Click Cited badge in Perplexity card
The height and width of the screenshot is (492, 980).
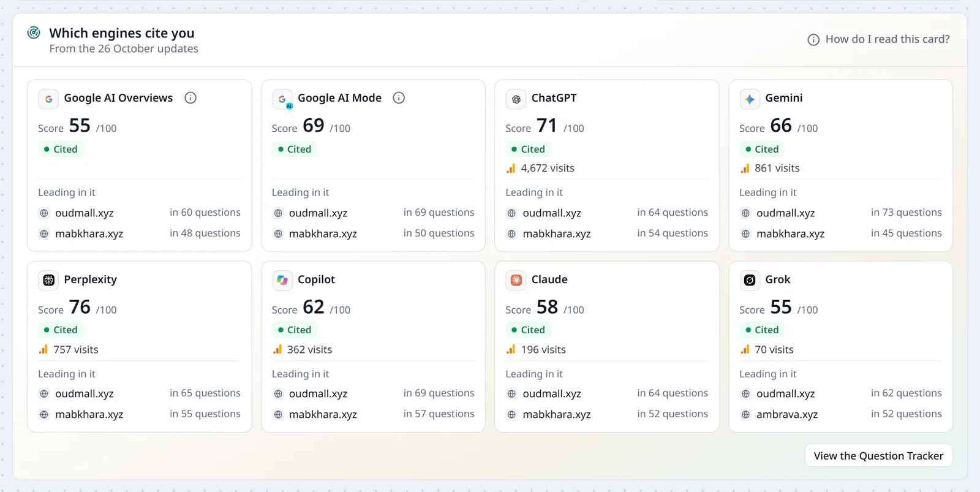(x=61, y=330)
